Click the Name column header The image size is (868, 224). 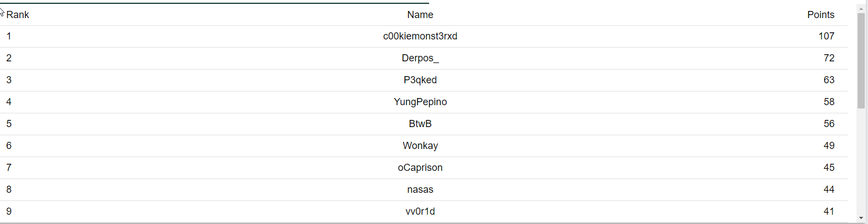(x=420, y=15)
